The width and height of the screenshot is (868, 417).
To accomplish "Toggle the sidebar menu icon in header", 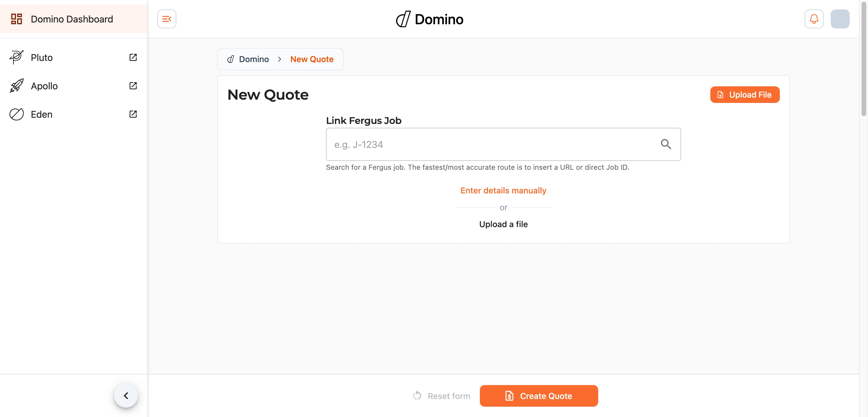I will pos(167,19).
